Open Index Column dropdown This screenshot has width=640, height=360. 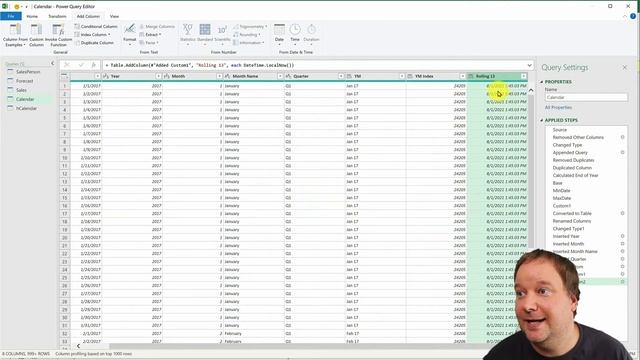pos(92,35)
